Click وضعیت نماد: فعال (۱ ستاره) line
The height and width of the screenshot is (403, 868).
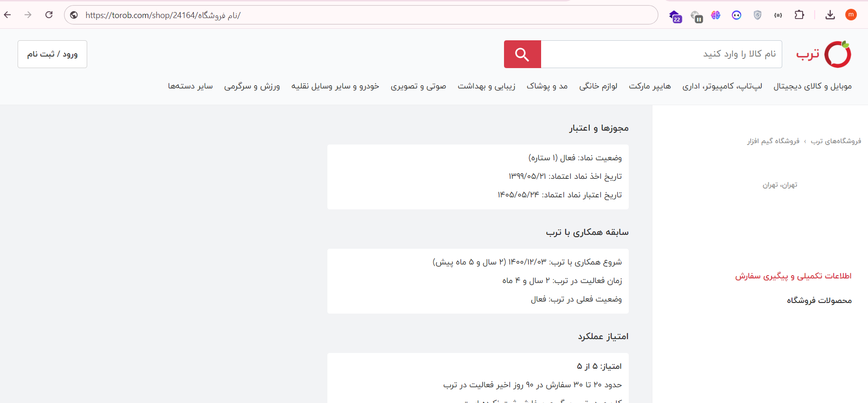pyautogui.click(x=575, y=158)
